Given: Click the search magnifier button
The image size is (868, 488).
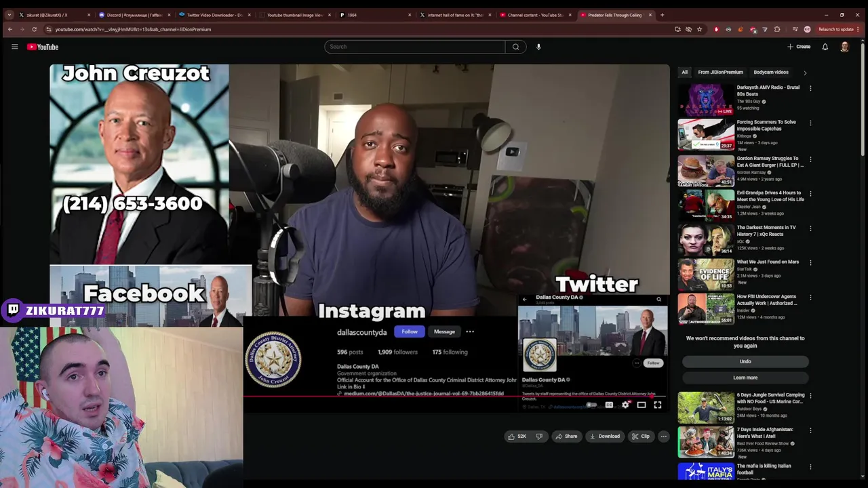Looking at the screenshot, I should coord(515,47).
